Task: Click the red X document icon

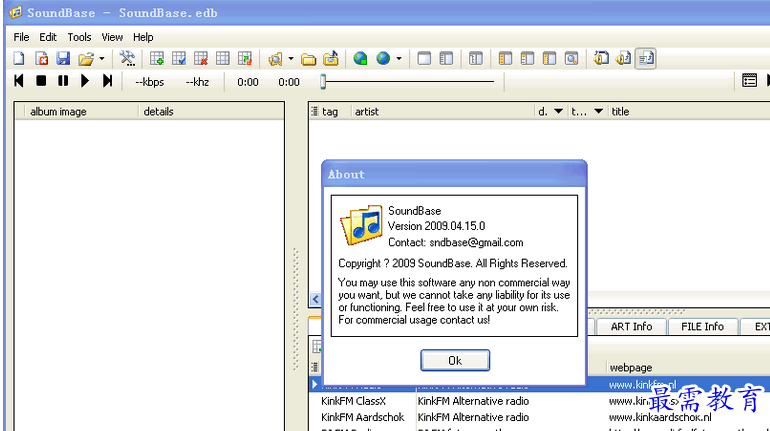Action: coord(42,59)
